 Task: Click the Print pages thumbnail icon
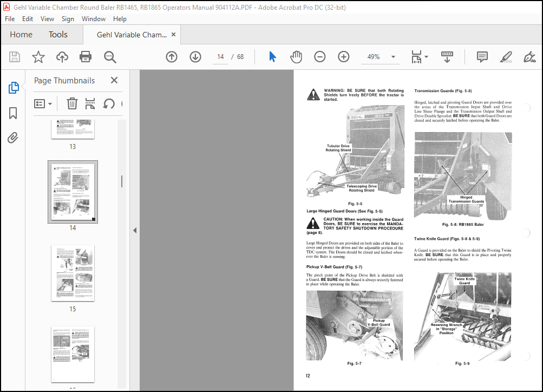tap(90, 103)
